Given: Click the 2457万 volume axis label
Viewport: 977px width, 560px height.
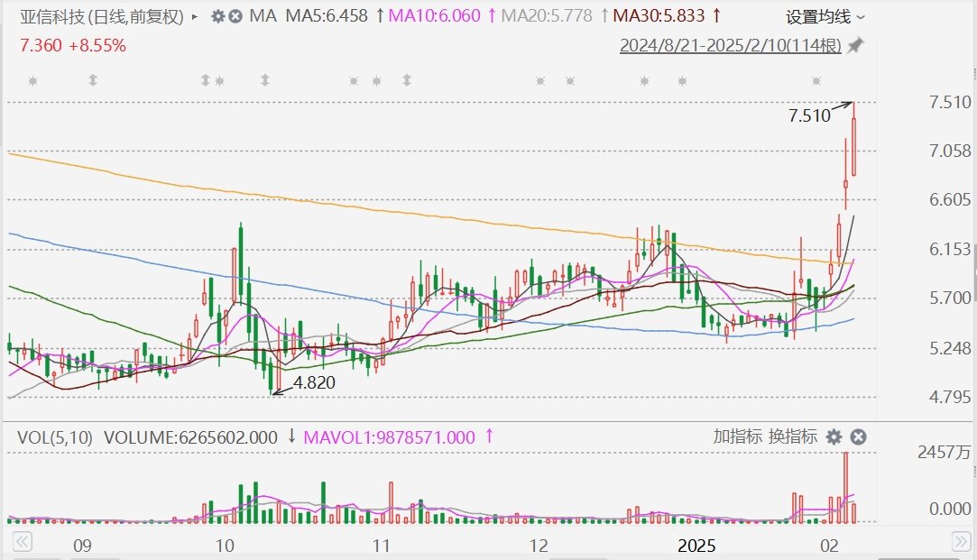Looking at the screenshot, I should 944,452.
